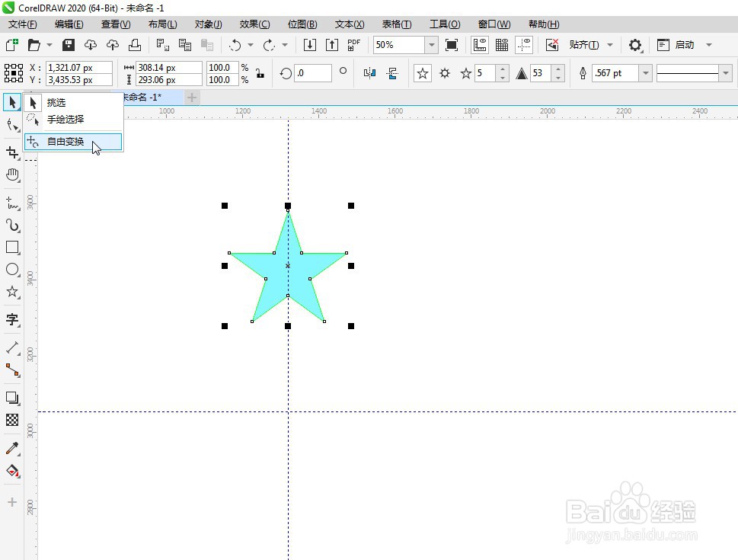Choose 自由变换 from flyout
Viewport: 738px width, 560px height.
pyautogui.click(x=73, y=141)
